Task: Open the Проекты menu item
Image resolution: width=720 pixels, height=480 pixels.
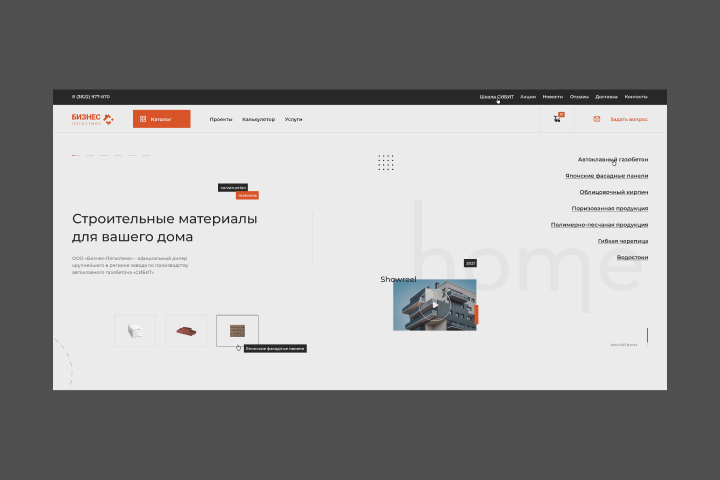Action: tap(221, 119)
